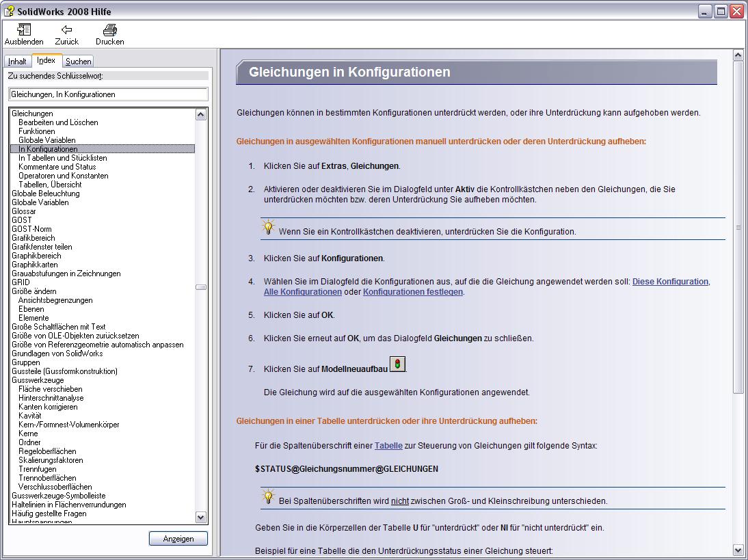Select the Index tab

46,60
